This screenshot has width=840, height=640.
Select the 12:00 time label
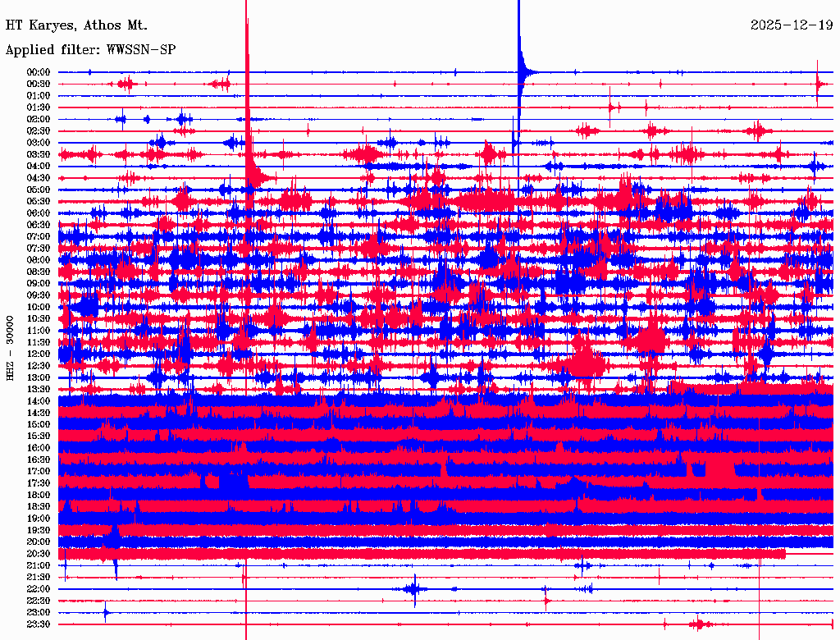point(38,354)
